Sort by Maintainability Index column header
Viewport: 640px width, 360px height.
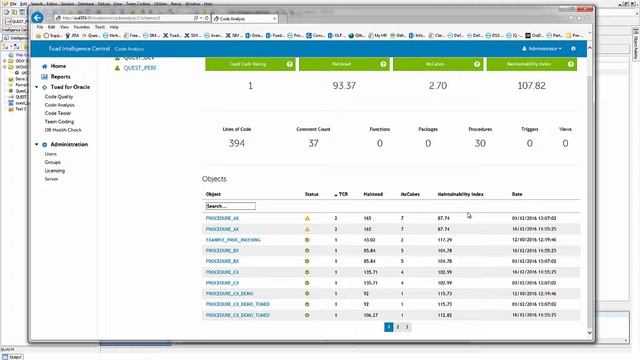[x=460, y=194]
